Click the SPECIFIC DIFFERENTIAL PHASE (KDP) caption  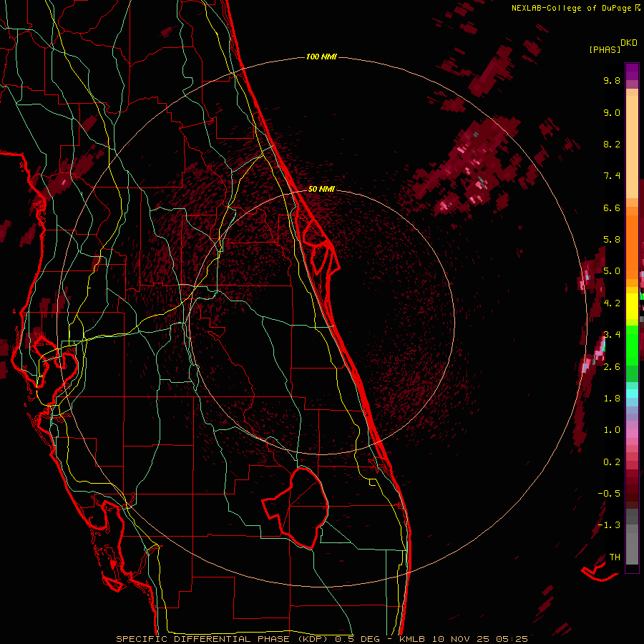pyautogui.click(x=224, y=639)
